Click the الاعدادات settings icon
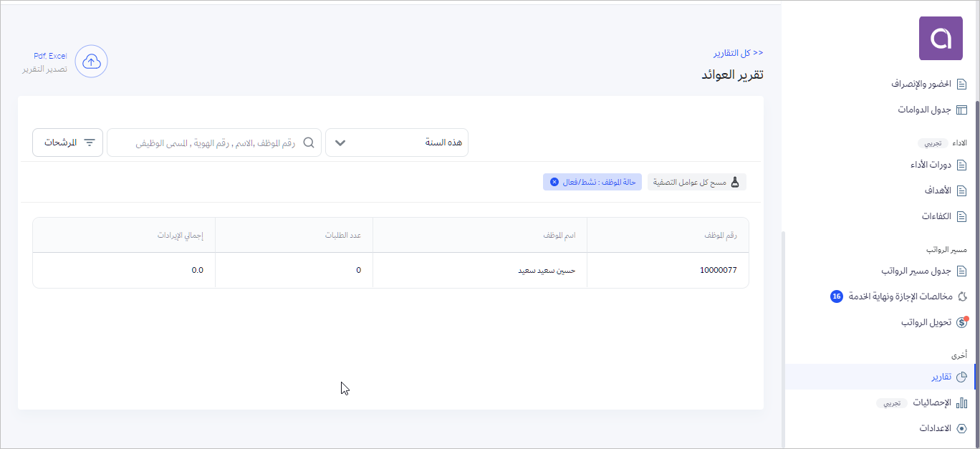This screenshot has height=449, width=980. tap(961, 428)
